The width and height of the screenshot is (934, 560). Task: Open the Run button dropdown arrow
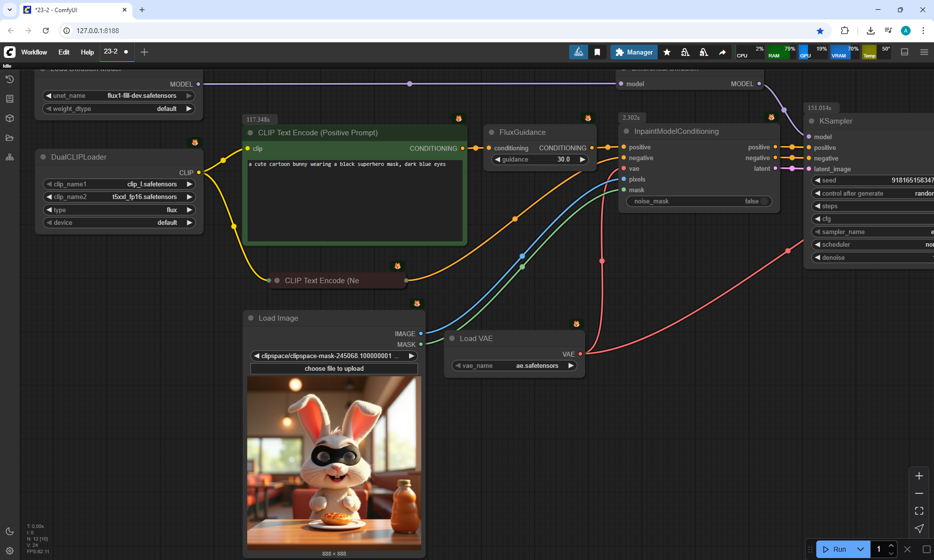click(861, 549)
